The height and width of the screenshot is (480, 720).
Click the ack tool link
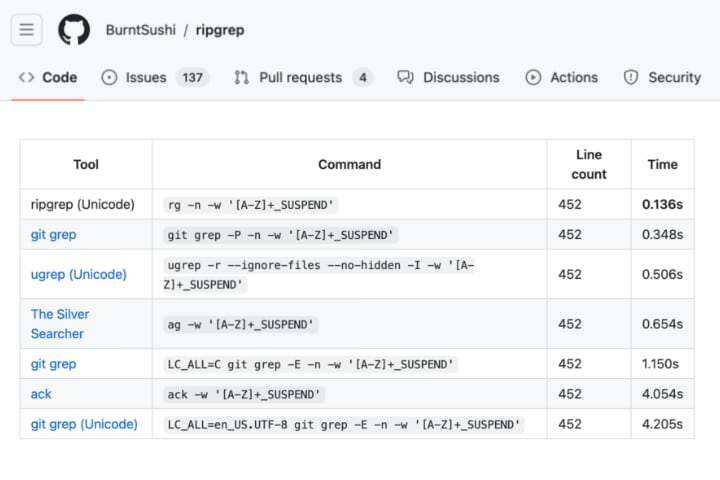(x=41, y=394)
